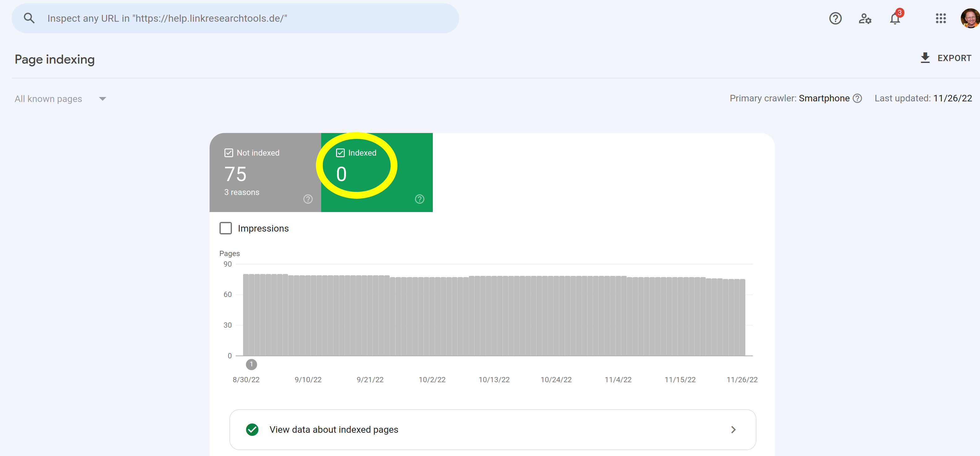The width and height of the screenshot is (980, 456).
Task: Click the 10/13/22 axis date label
Action: coord(494,379)
